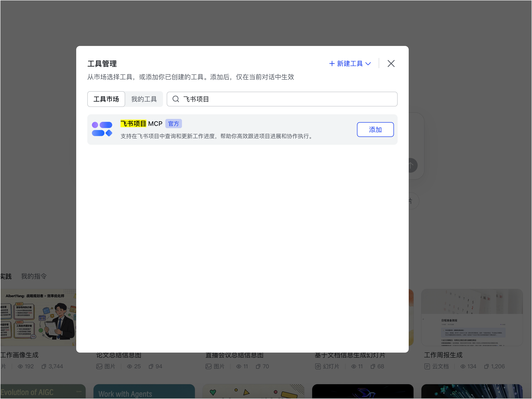Click the send arrow button behind dialog

(x=411, y=166)
